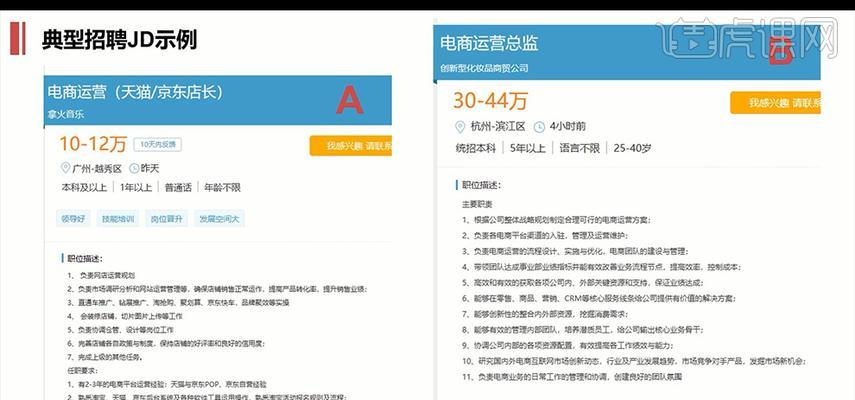This screenshot has height=400, width=855.
Task: Click the location pin icon beside 杭州-滨江区
Action: (460, 127)
